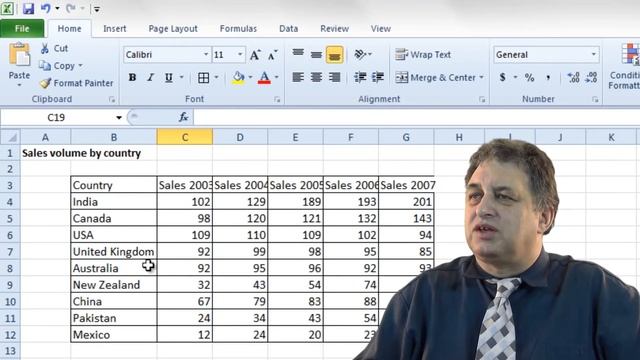Expand Fill Color palette arrow

coord(250,77)
